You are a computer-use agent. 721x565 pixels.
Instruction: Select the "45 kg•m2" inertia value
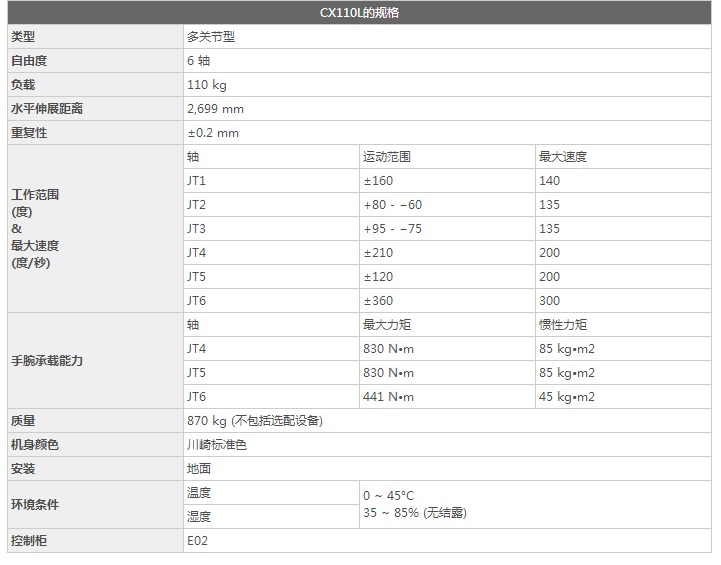[567, 397]
